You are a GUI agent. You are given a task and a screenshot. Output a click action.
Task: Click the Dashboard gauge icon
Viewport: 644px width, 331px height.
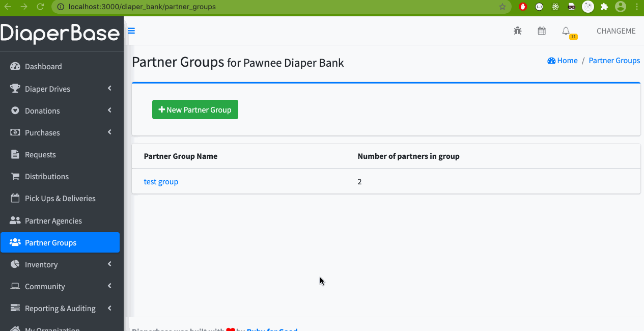[x=15, y=67]
